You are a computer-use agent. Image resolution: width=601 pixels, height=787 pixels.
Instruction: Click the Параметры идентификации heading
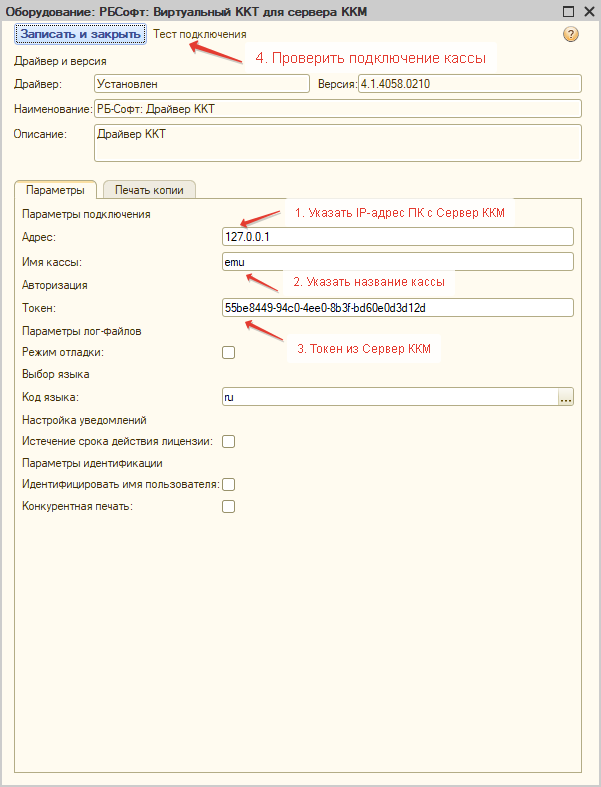92,463
